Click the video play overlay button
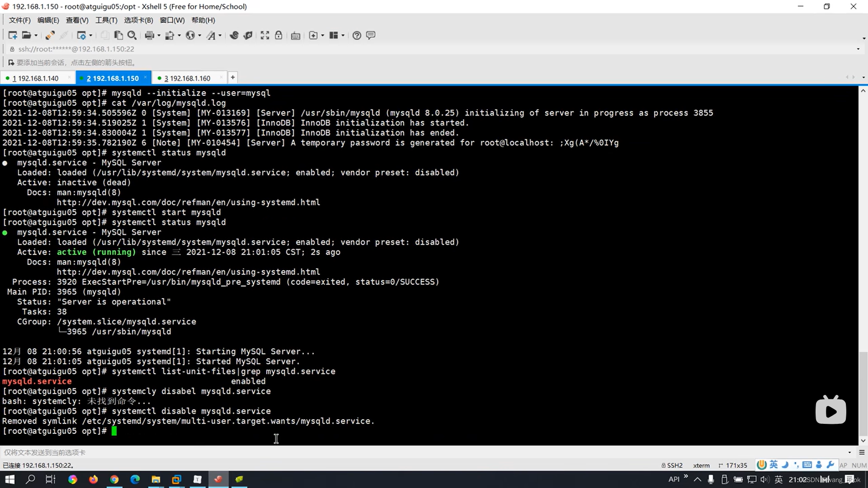Screen dimensions: 868x488 pos(830,411)
